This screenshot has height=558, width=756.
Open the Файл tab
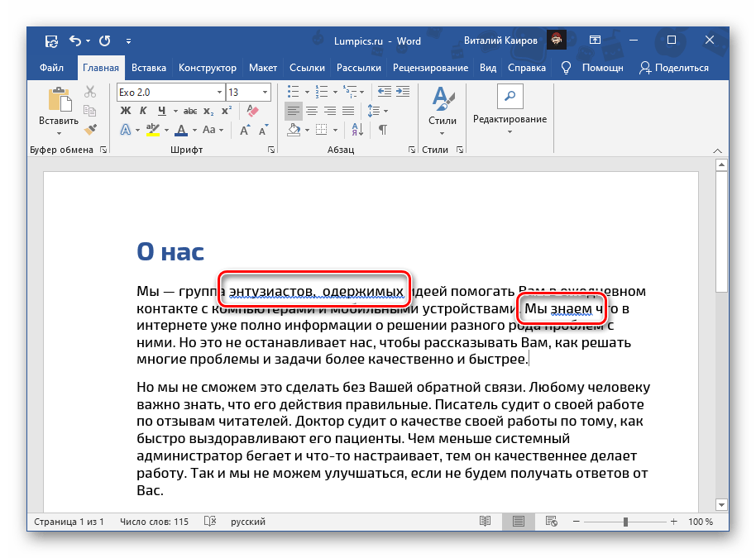[51, 68]
